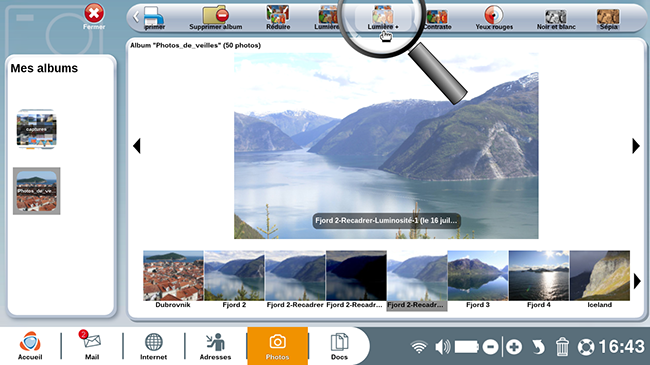
Task: Click the album title Photos_de_veilles (50 photos)
Action: coord(195,45)
